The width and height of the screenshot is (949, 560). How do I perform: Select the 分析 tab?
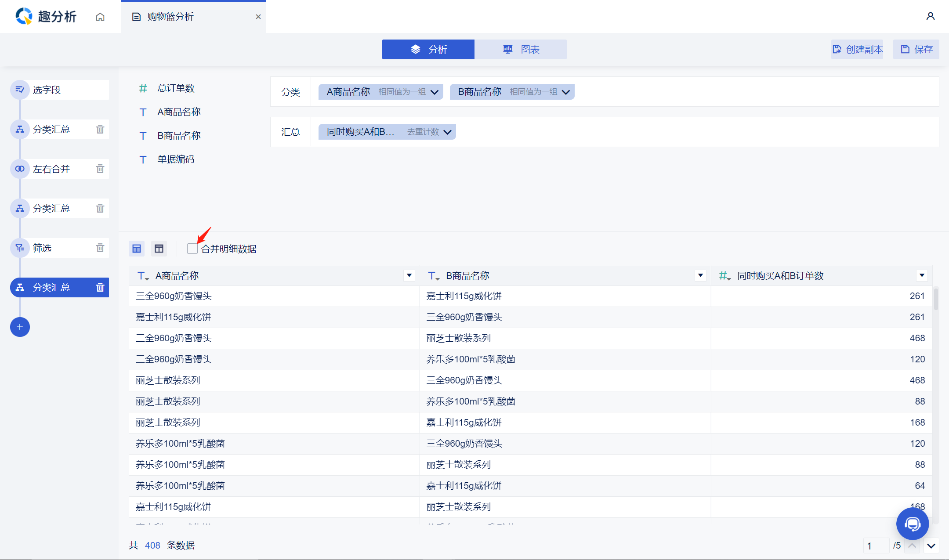pyautogui.click(x=428, y=49)
